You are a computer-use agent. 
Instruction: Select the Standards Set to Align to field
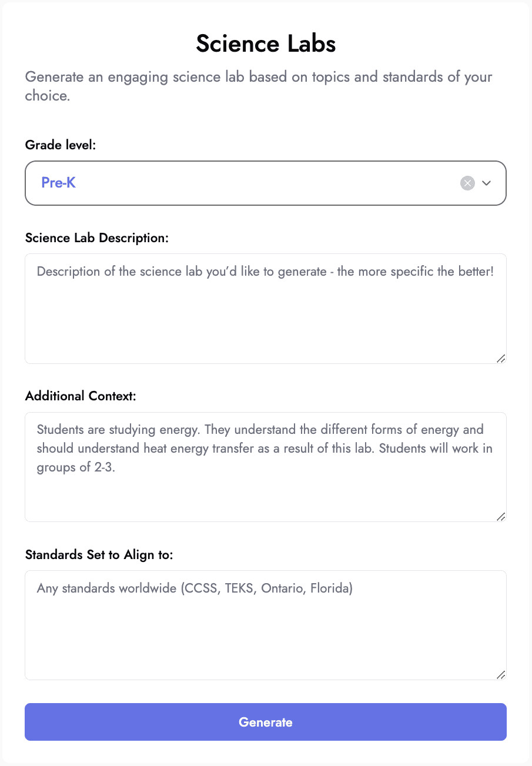[x=266, y=625]
